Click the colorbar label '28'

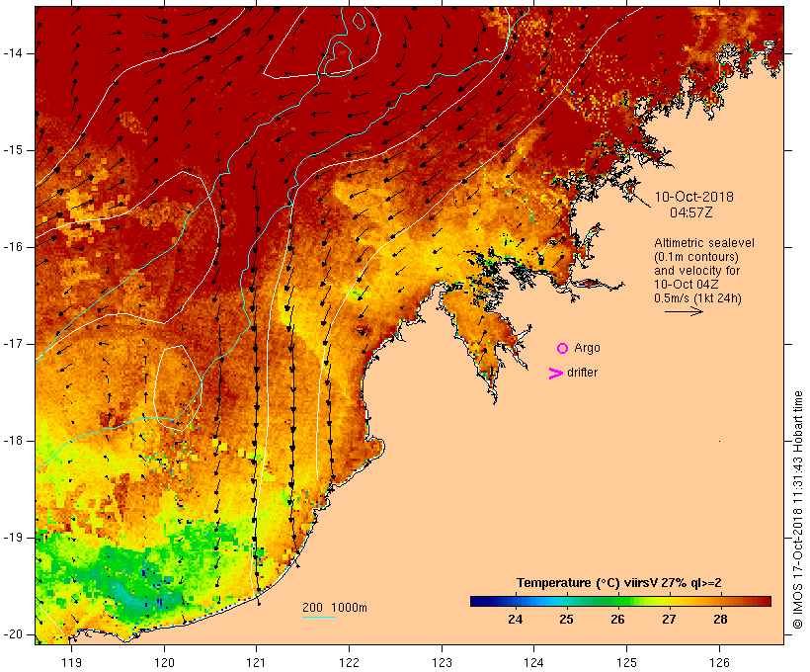[x=720, y=620]
